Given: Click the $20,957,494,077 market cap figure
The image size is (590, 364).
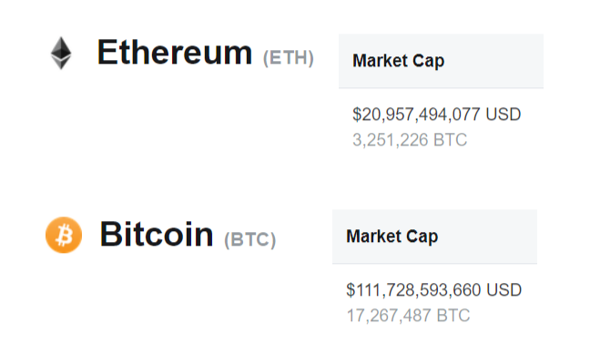Looking at the screenshot, I should pyautogui.click(x=416, y=115).
